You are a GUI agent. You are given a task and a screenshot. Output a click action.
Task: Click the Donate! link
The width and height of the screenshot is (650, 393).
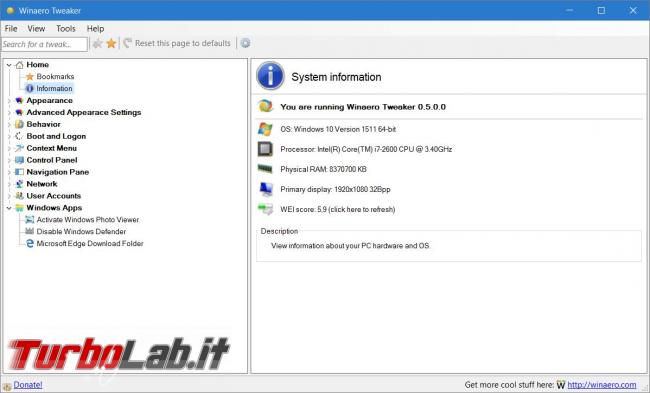pos(28,385)
